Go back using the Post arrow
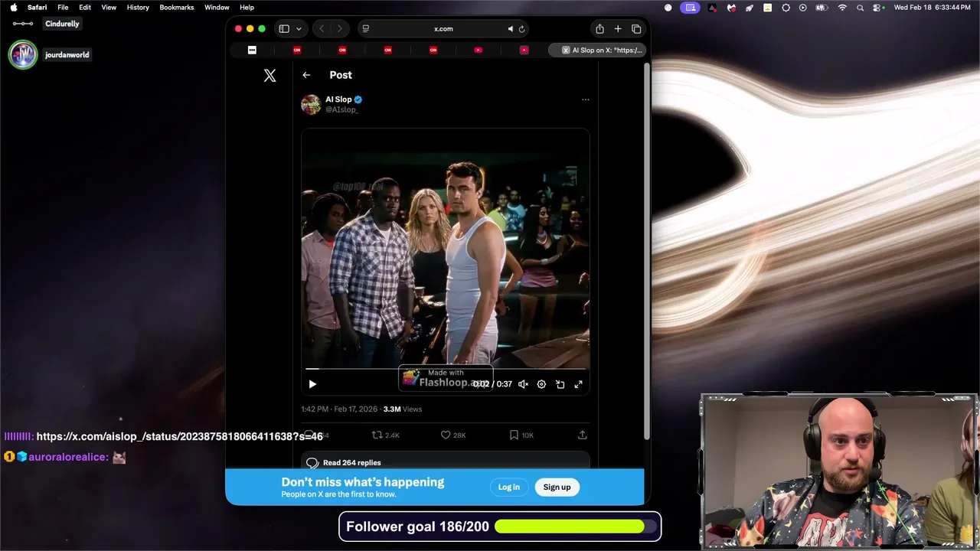 [306, 75]
